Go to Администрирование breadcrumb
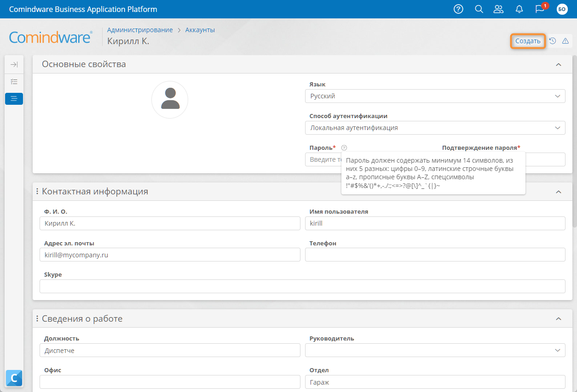Image resolution: width=577 pixels, height=392 pixels. pyautogui.click(x=140, y=30)
